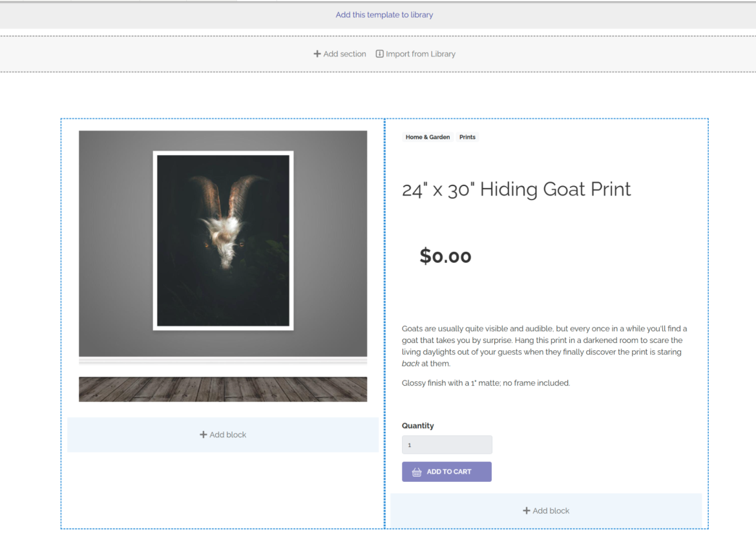Click the Import from Library icon
Viewport: 756px width, 553px height.
(379, 54)
